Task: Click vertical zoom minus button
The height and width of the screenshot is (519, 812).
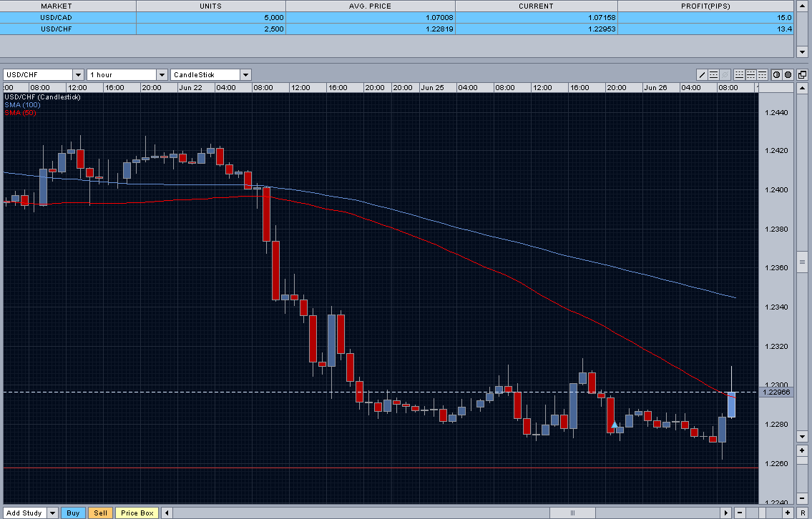Action: [802, 498]
